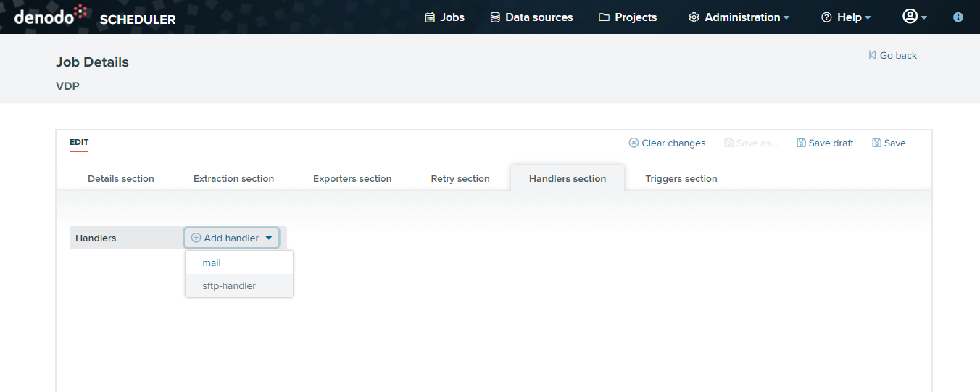Click the Handlers field label
The height and width of the screenshot is (392, 980).
(96, 238)
